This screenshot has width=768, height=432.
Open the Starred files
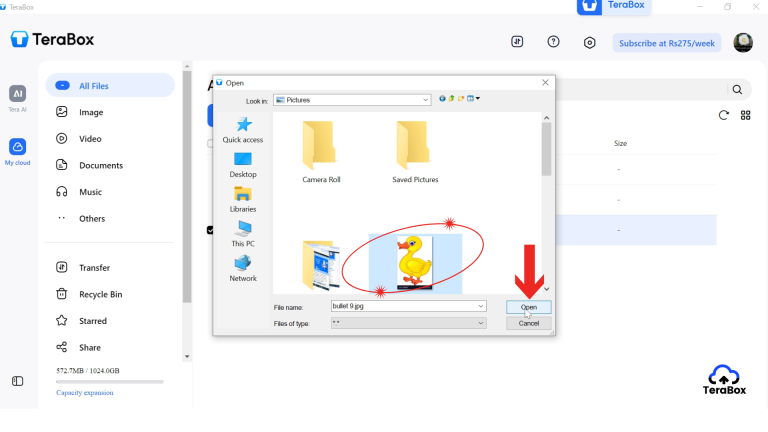tap(93, 321)
